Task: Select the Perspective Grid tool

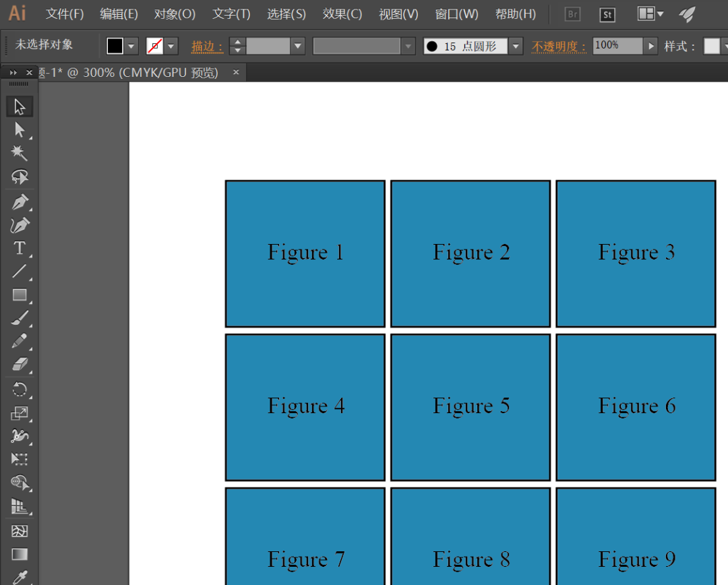Action: (x=20, y=507)
